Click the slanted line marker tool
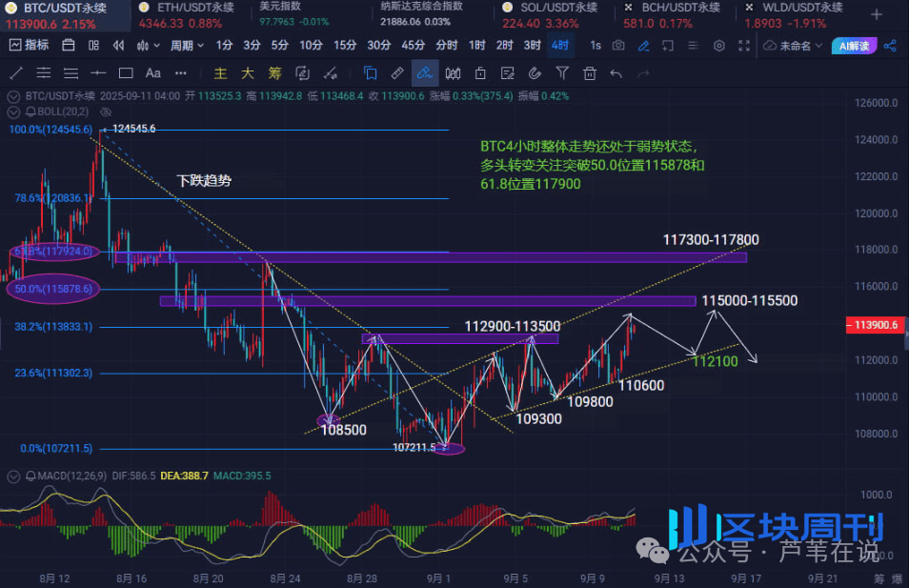The image size is (909, 588). (x=331, y=73)
